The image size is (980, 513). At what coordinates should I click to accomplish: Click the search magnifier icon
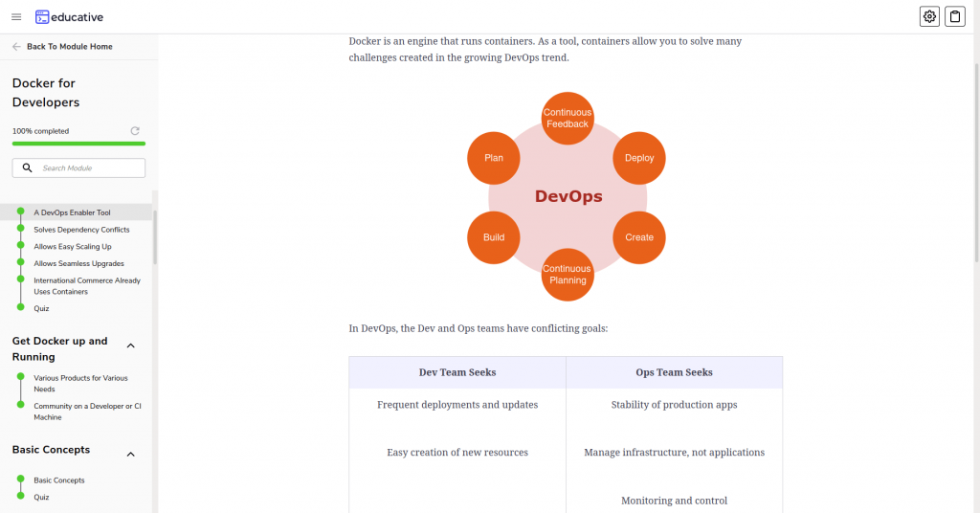(x=27, y=167)
